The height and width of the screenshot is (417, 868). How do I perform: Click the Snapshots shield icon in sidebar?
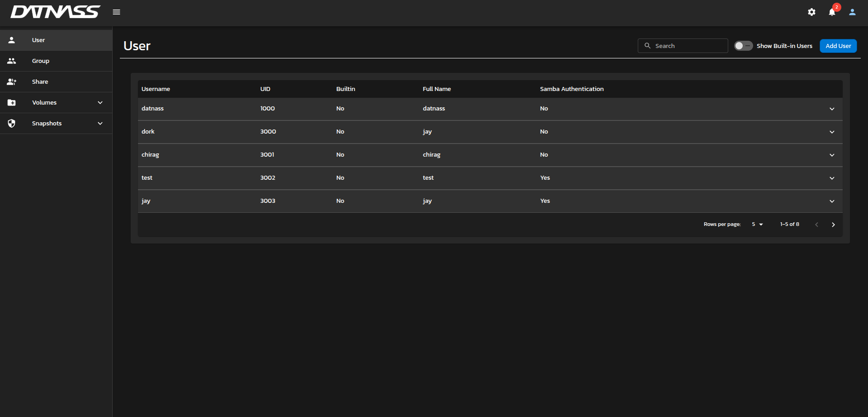pyautogui.click(x=12, y=124)
